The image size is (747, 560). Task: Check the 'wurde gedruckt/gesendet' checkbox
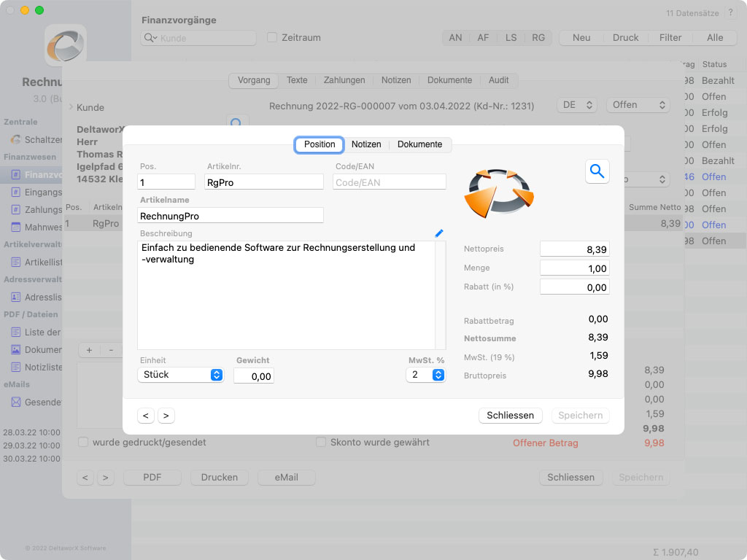point(83,442)
